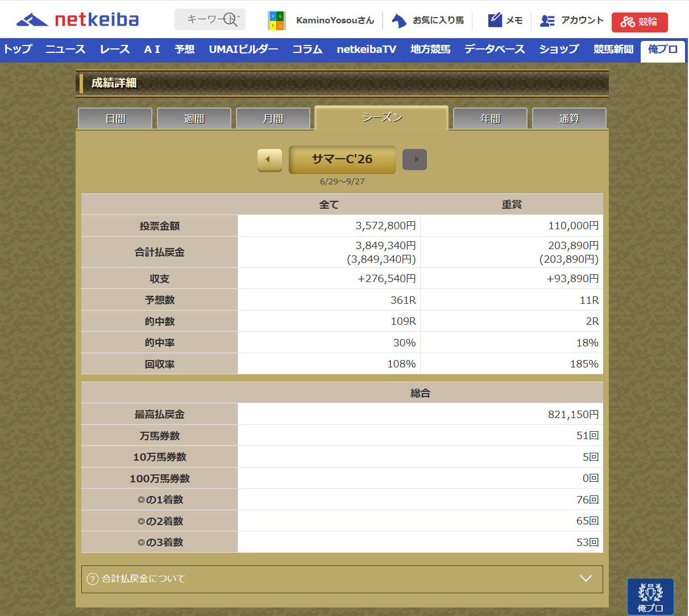Go to next season arrow

click(x=414, y=160)
